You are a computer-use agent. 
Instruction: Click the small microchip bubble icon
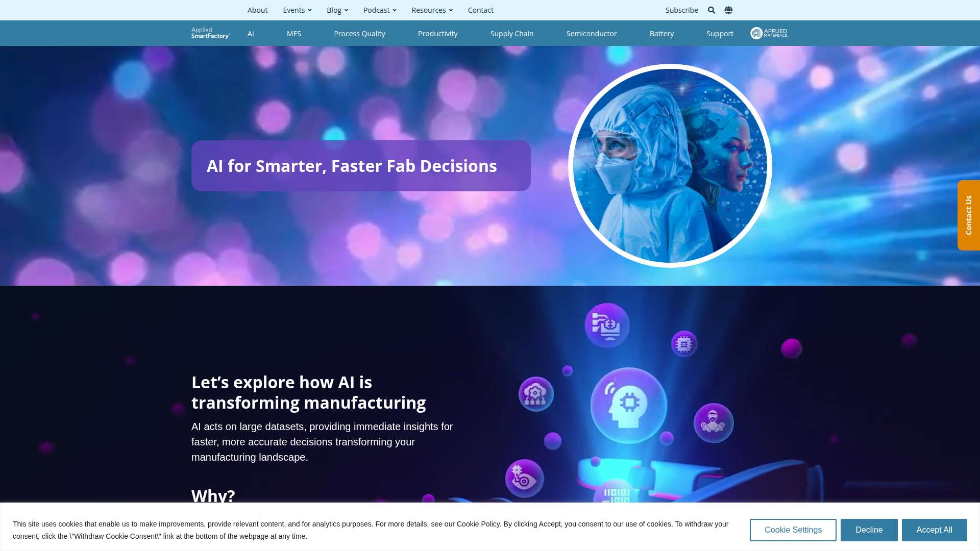684,344
